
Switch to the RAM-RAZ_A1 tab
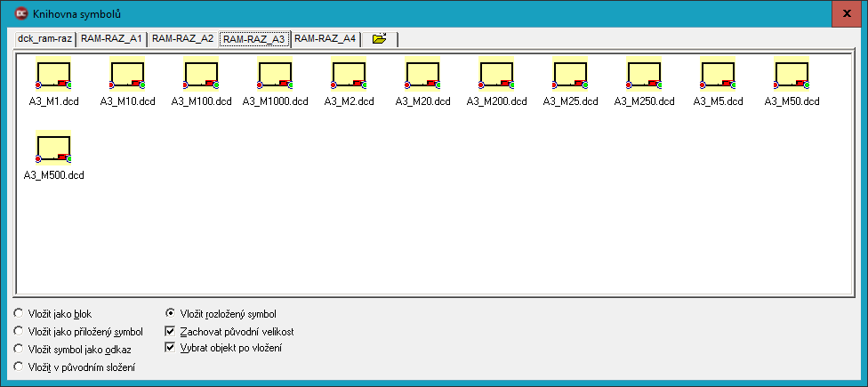[111, 39]
